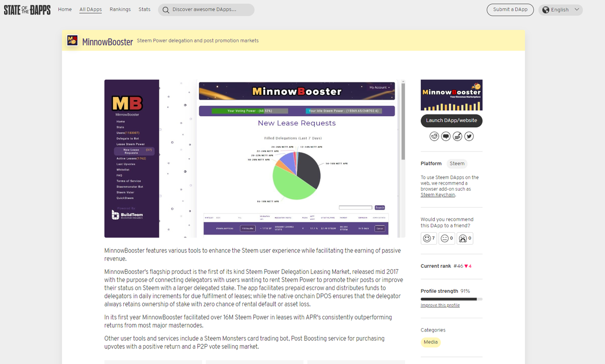
Task: Vote with the happy face reaction
Action: tap(429, 238)
